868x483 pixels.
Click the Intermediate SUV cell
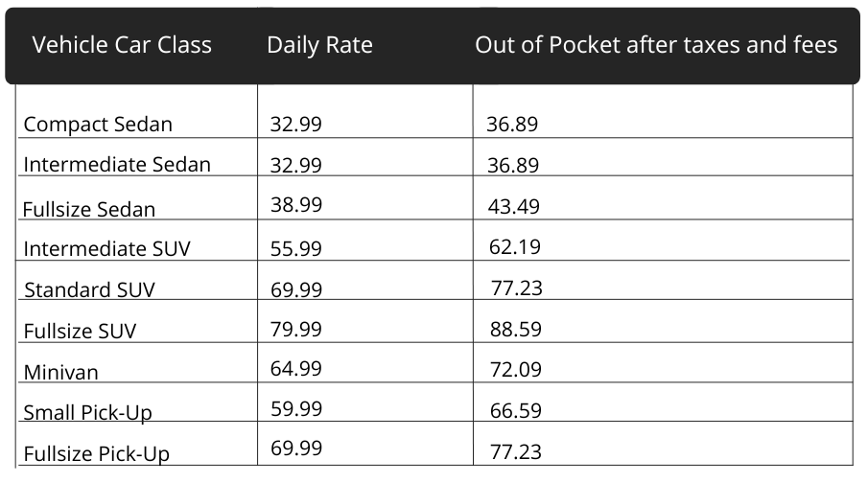107,249
